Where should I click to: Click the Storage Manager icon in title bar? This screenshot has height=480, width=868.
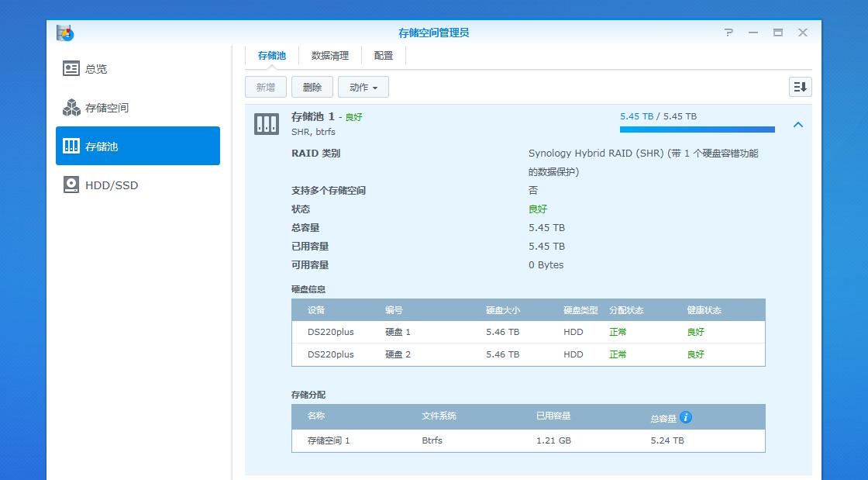[x=64, y=33]
